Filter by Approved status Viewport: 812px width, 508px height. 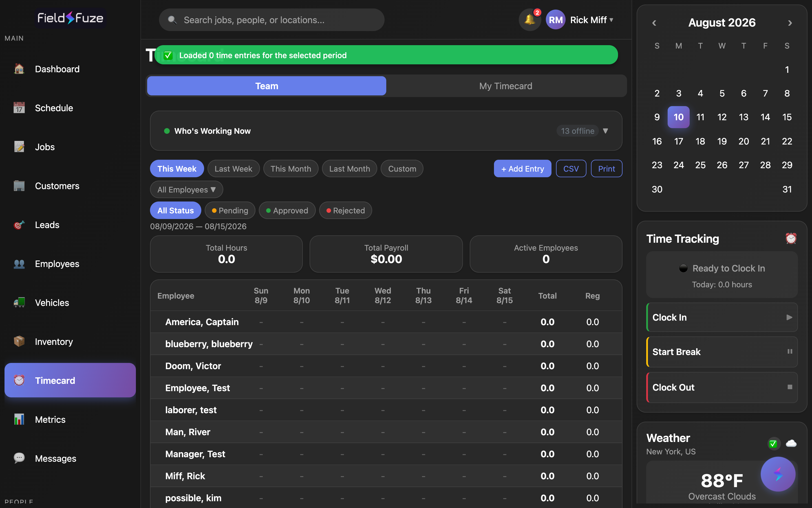click(x=287, y=210)
